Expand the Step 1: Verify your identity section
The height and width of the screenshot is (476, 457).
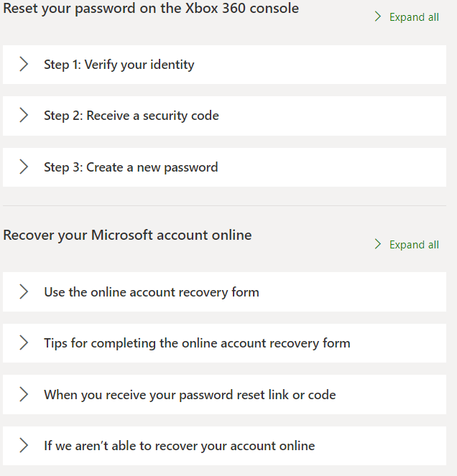tap(225, 65)
